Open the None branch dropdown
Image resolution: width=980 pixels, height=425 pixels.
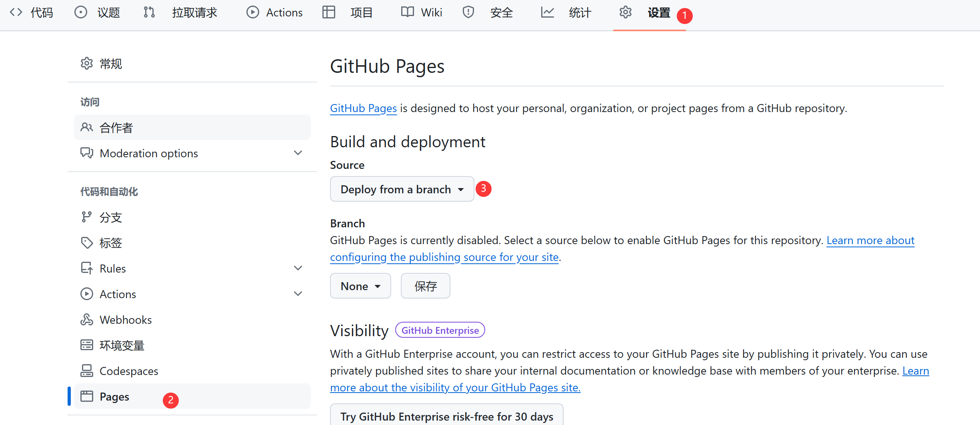(x=360, y=286)
